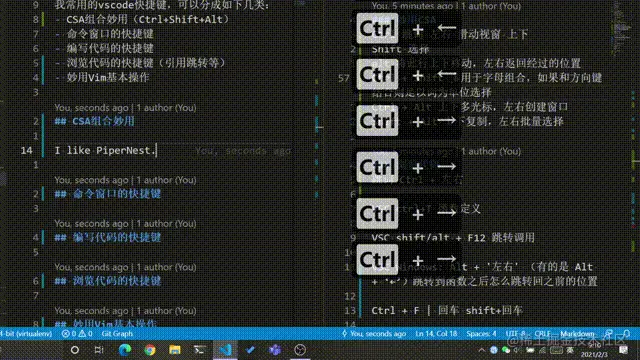Image resolution: width=640 pixels, height=360 pixels.
Task: Open WeChat from the system tray
Action: (x=506, y=350)
